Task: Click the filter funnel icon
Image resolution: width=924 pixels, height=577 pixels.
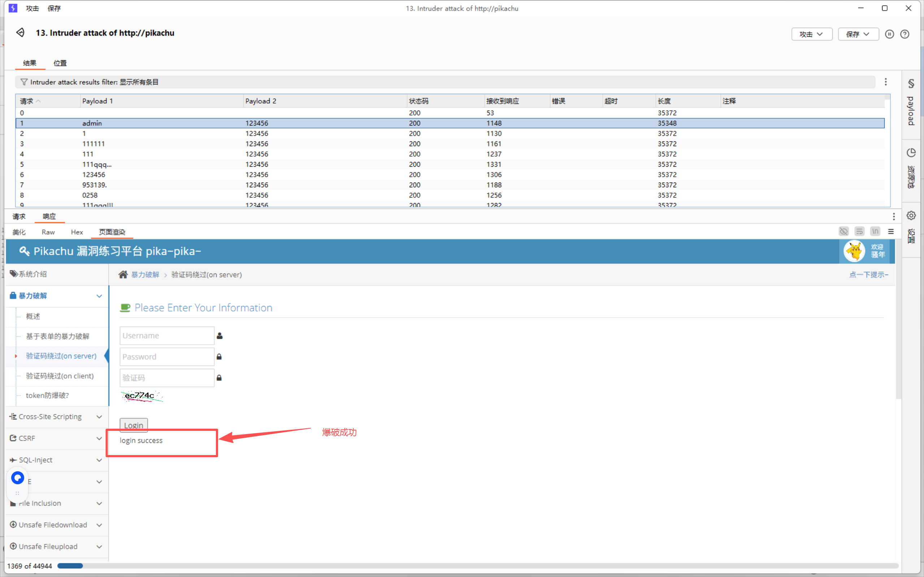Action: (x=24, y=82)
